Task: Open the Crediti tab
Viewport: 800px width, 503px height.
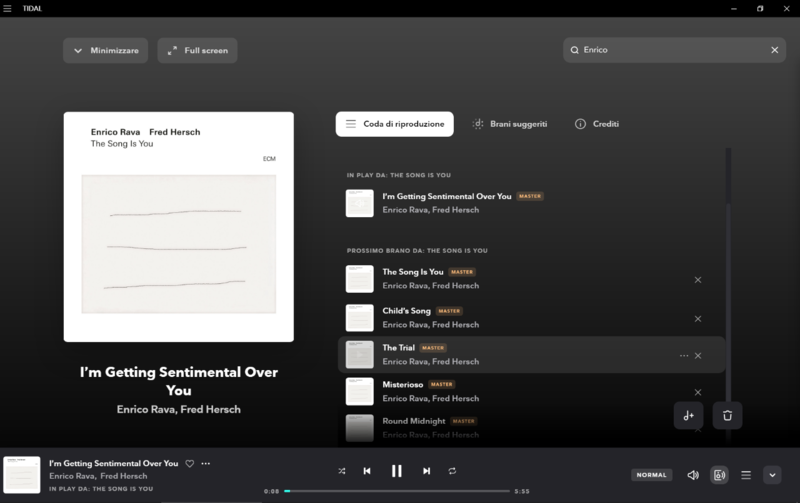Action: coord(597,124)
